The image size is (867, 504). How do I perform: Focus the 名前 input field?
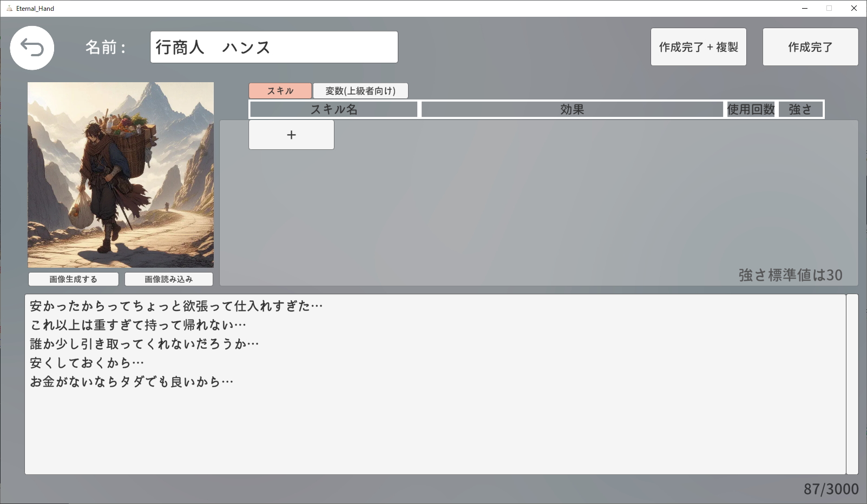point(274,47)
